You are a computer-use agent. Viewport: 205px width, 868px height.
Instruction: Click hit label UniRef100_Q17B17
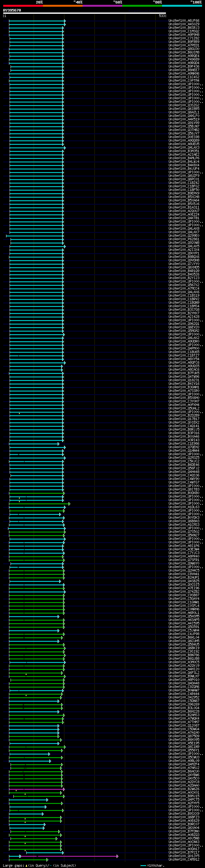tap(184, 419)
